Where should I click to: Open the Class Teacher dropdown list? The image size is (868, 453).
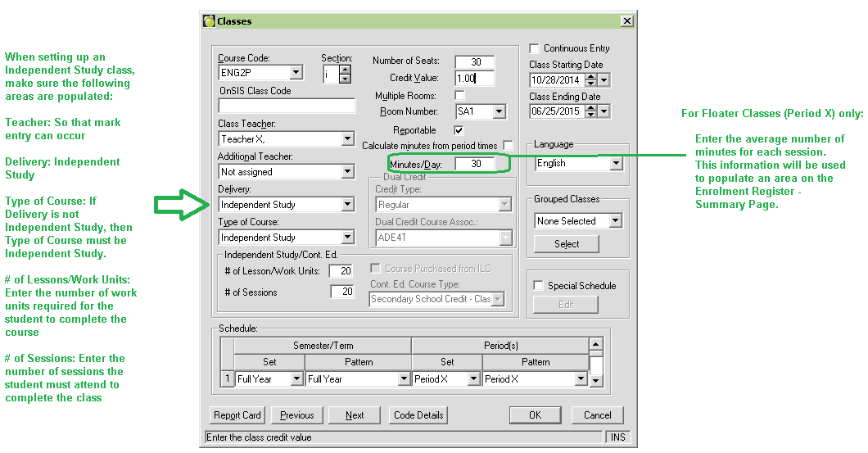click(347, 139)
